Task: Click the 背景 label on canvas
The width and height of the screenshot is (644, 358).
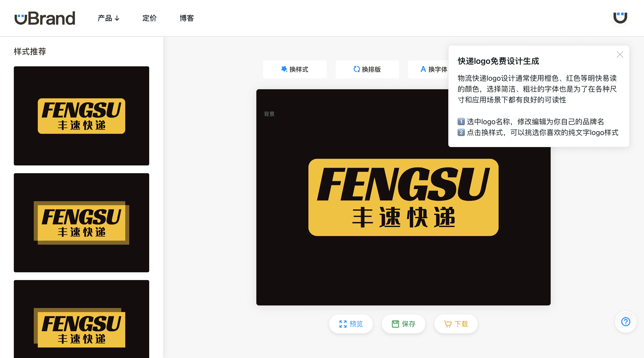Action: (x=269, y=114)
